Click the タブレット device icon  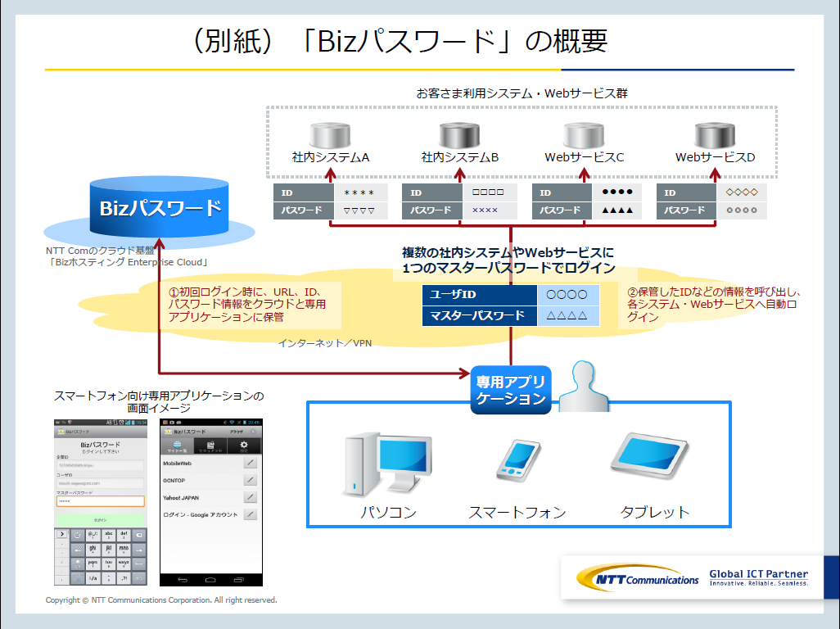tap(649, 456)
